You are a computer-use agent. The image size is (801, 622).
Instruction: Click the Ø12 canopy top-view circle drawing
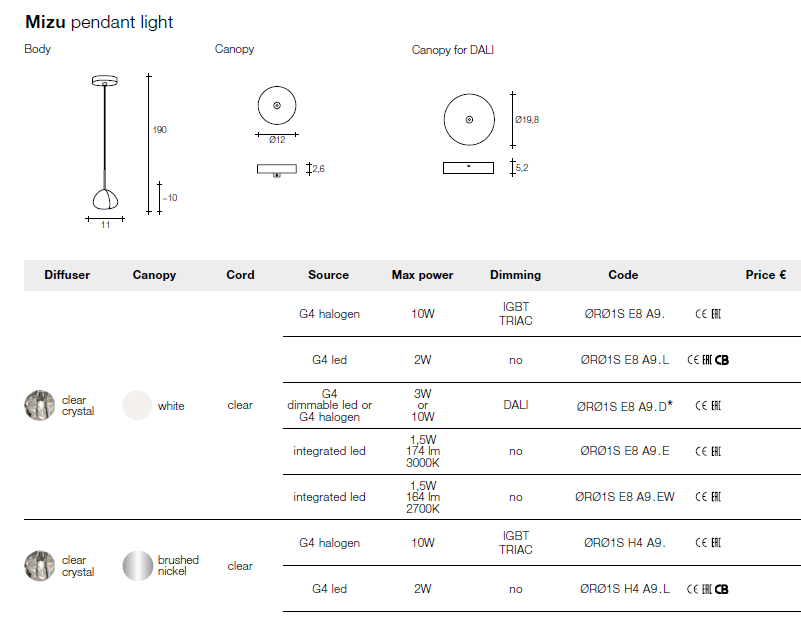click(x=277, y=106)
